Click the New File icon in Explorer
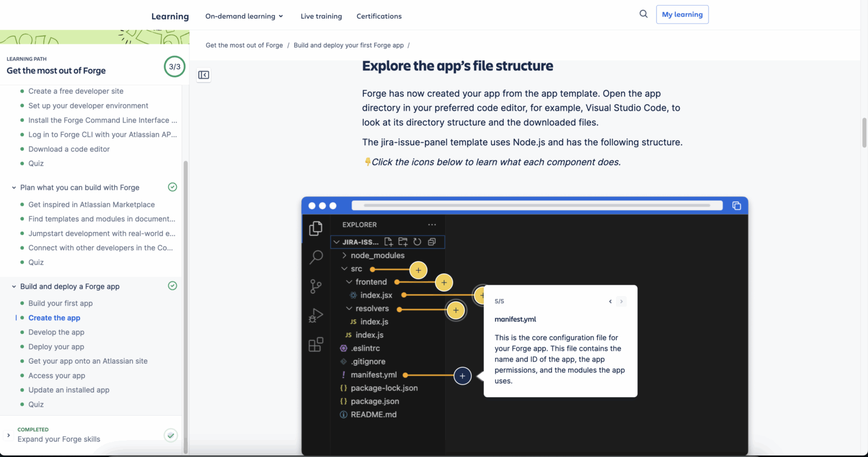This screenshot has width=868, height=457. (x=389, y=241)
